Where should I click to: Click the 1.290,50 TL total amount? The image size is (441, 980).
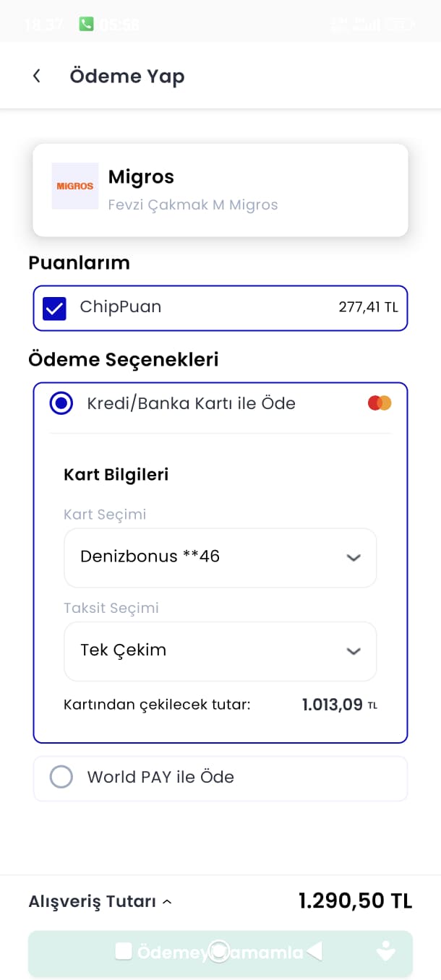pyautogui.click(x=355, y=901)
